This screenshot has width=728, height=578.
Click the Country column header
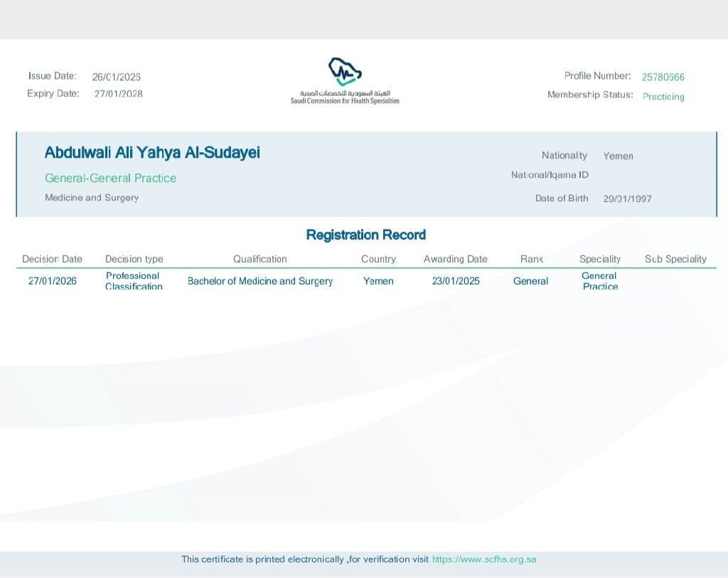[378, 259]
